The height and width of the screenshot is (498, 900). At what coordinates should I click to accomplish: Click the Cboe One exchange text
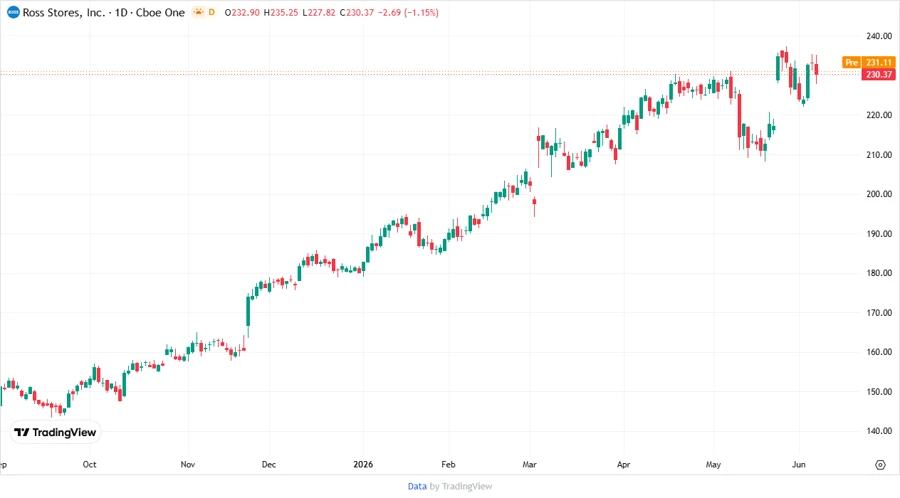click(x=160, y=13)
